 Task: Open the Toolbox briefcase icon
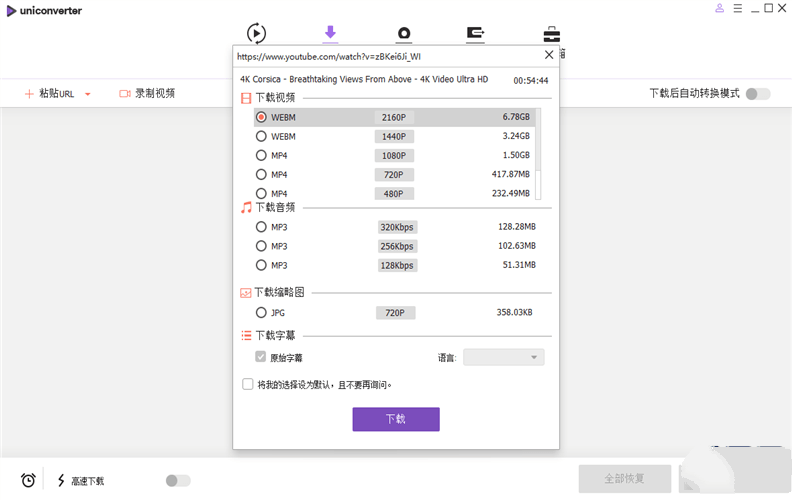[x=551, y=34]
